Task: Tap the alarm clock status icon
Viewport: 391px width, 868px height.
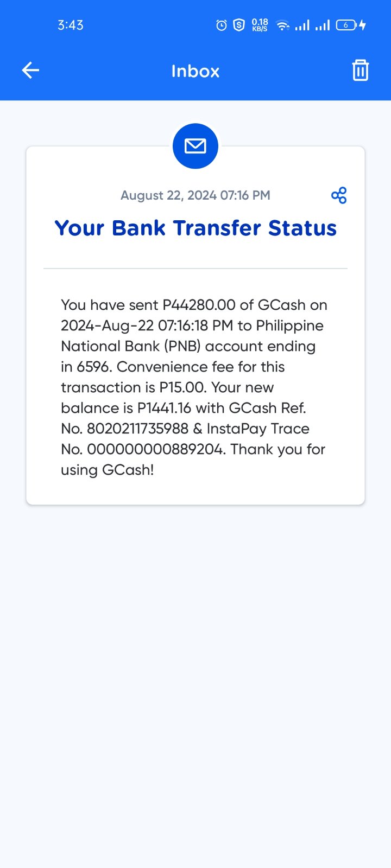Action: pyautogui.click(x=222, y=25)
